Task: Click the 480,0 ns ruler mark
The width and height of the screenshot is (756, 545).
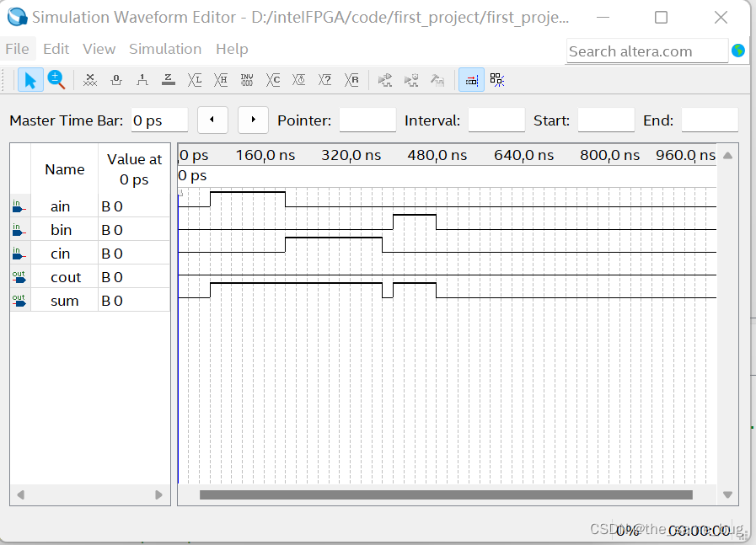Action: 437,155
